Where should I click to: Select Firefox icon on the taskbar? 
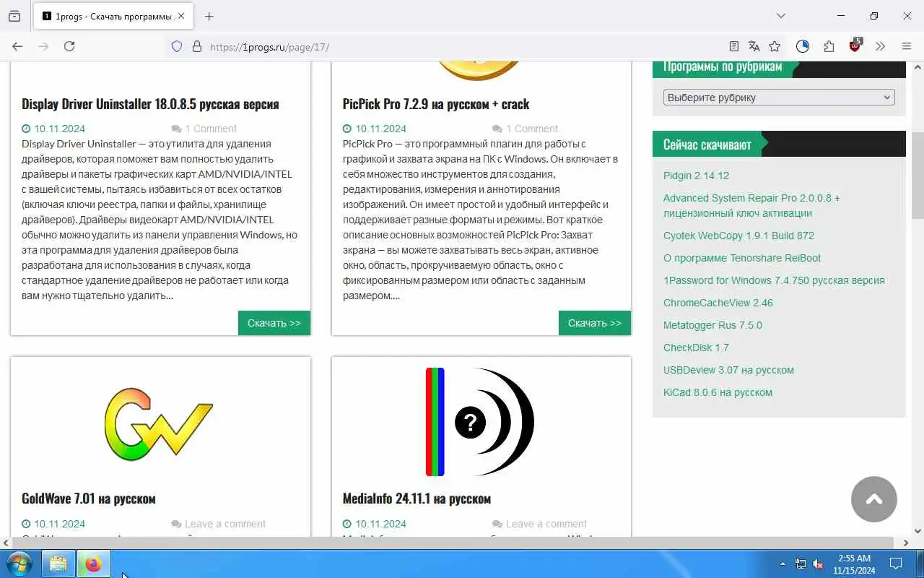[x=93, y=564]
